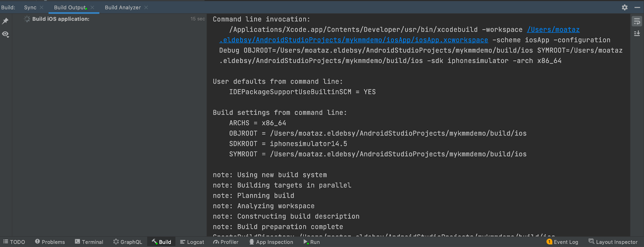644x247 pixels.
Task: Toggle scroll-to-end in the build output
Action: [x=637, y=33]
